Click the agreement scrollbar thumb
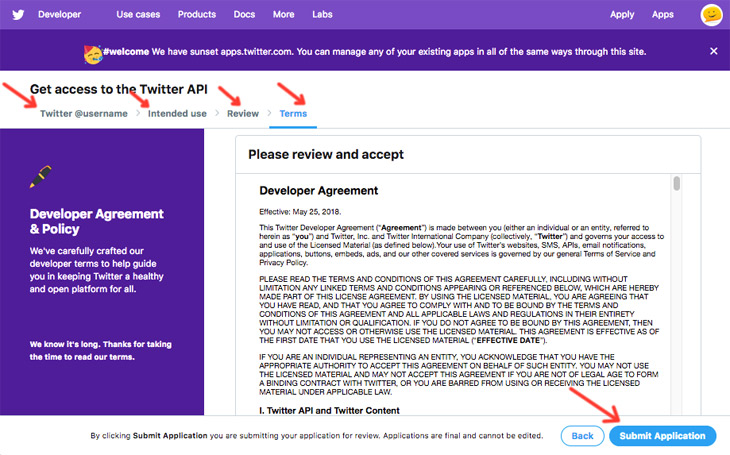The image size is (730, 455). pos(676,183)
